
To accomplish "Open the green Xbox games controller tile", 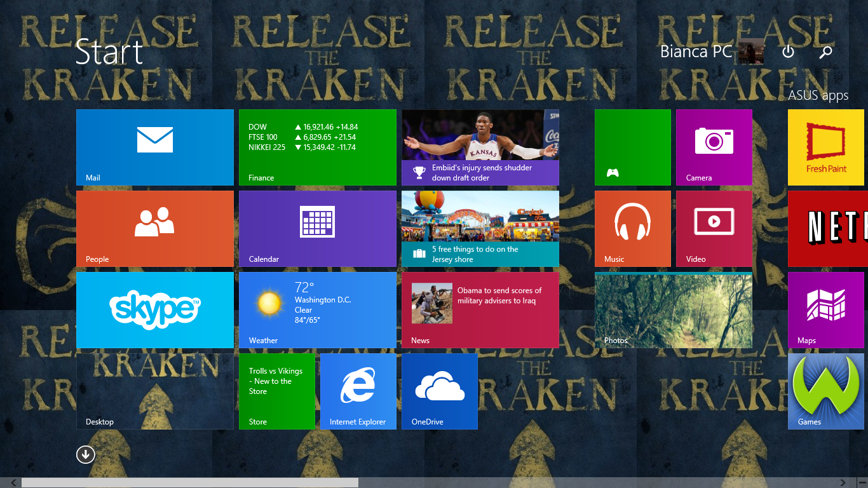I will coord(633,147).
